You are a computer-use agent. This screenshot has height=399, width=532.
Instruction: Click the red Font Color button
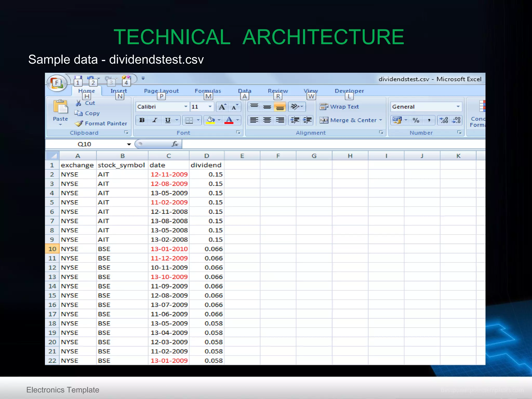[229, 120]
